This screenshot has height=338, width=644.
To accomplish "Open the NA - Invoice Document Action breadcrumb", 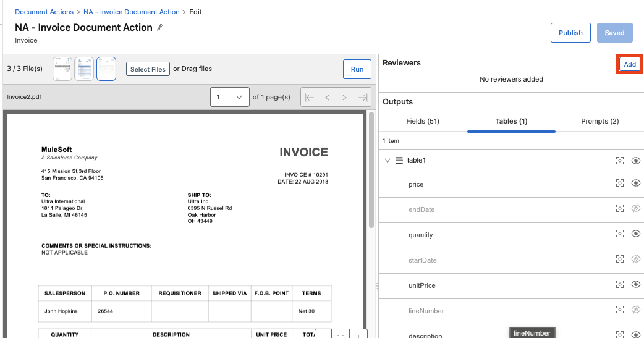I will [x=132, y=12].
